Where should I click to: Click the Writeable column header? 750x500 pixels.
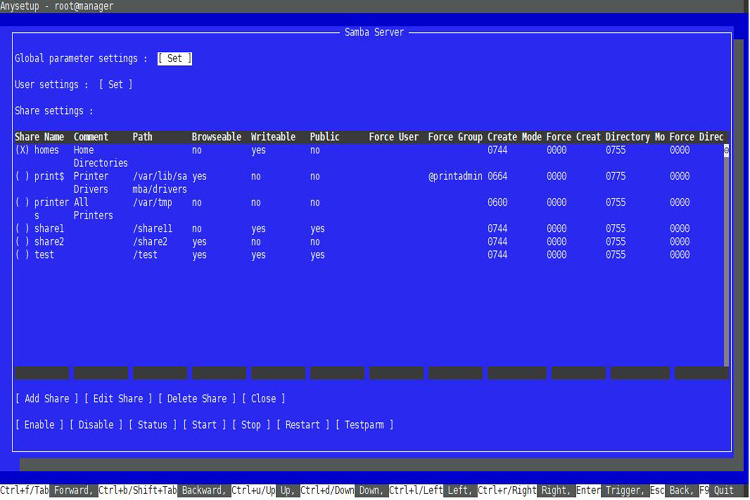[x=273, y=137]
